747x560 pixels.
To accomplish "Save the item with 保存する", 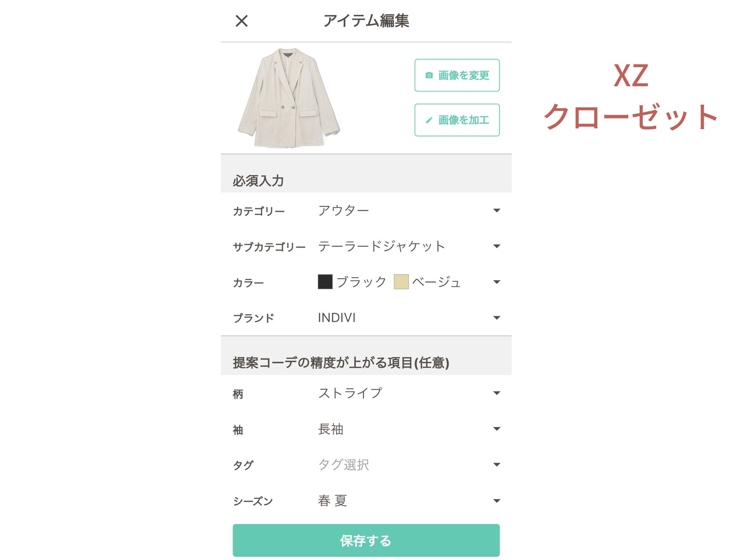I will (x=366, y=540).
